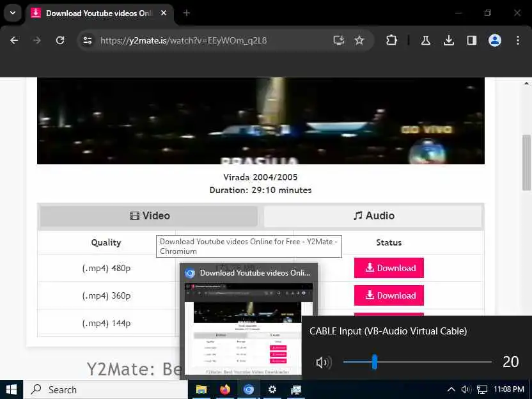Click the scrollbar up arrow
The height and width of the screenshot is (399, 532).
coord(526,83)
